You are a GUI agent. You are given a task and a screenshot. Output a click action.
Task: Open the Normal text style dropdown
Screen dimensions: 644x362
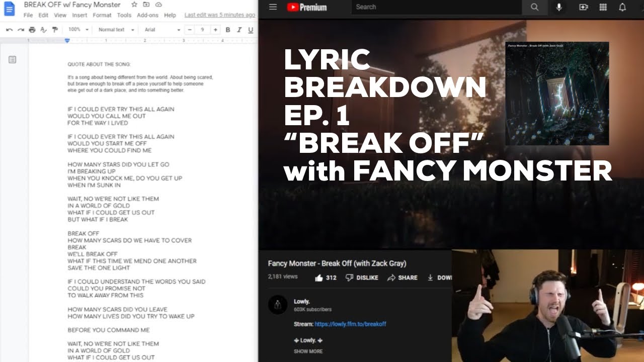tap(116, 30)
